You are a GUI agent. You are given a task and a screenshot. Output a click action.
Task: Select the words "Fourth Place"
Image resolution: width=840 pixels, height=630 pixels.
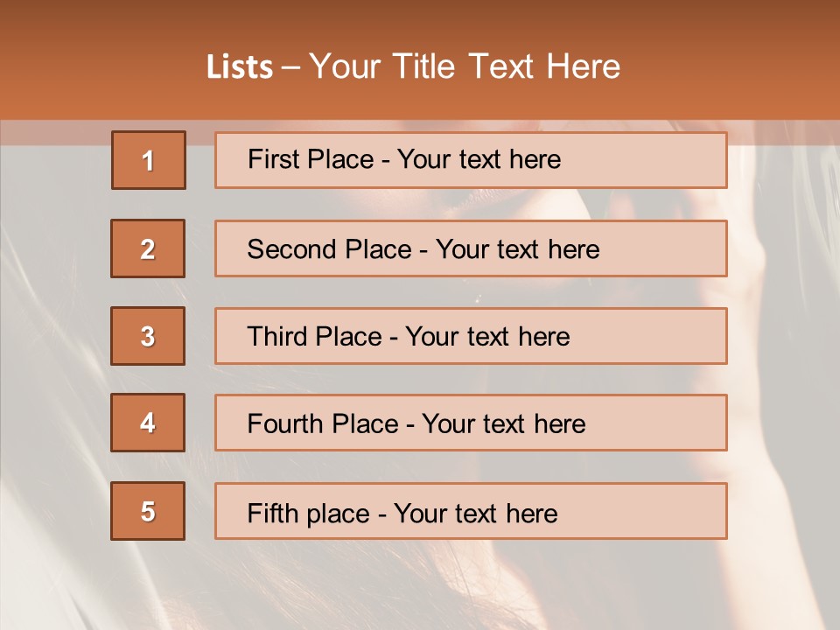(321, 424)
